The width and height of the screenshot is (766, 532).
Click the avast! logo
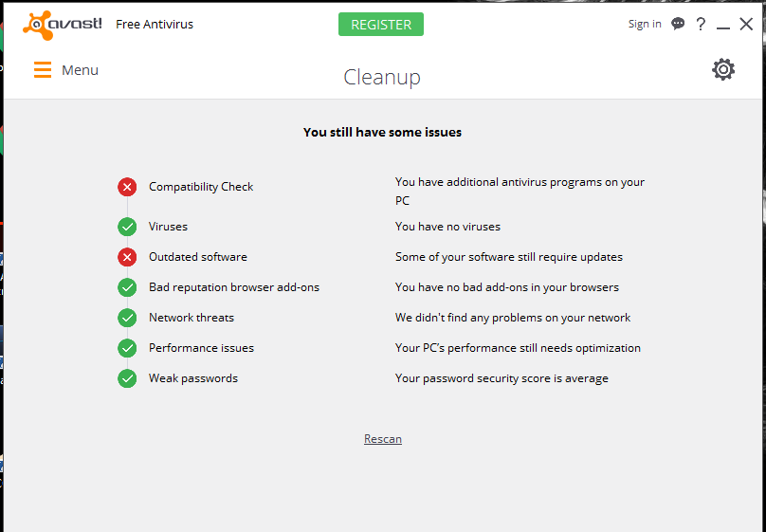coord(63,24)
